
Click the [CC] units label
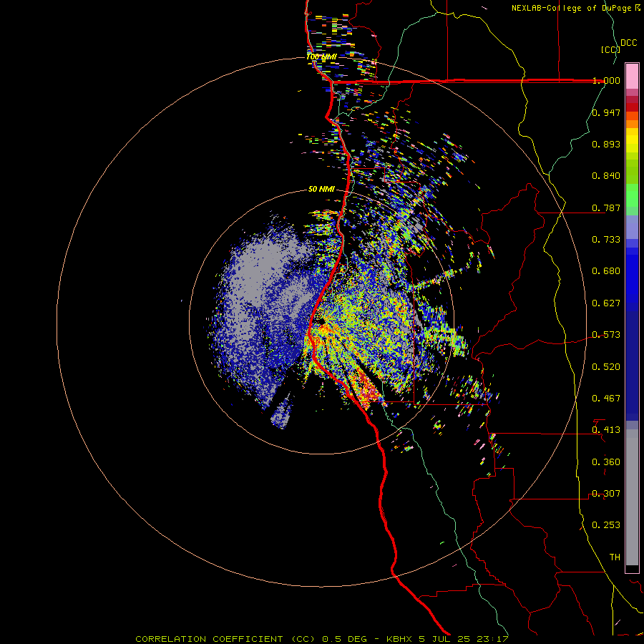610,49
